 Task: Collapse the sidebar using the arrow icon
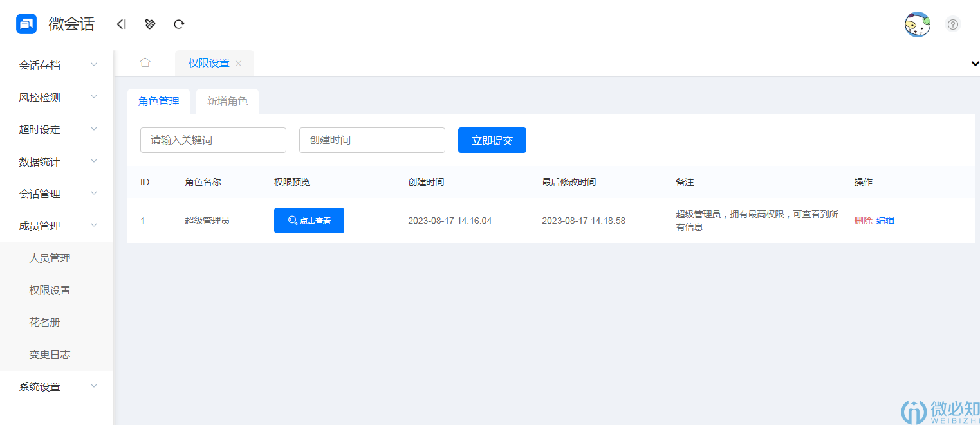(x=122, y=24)
